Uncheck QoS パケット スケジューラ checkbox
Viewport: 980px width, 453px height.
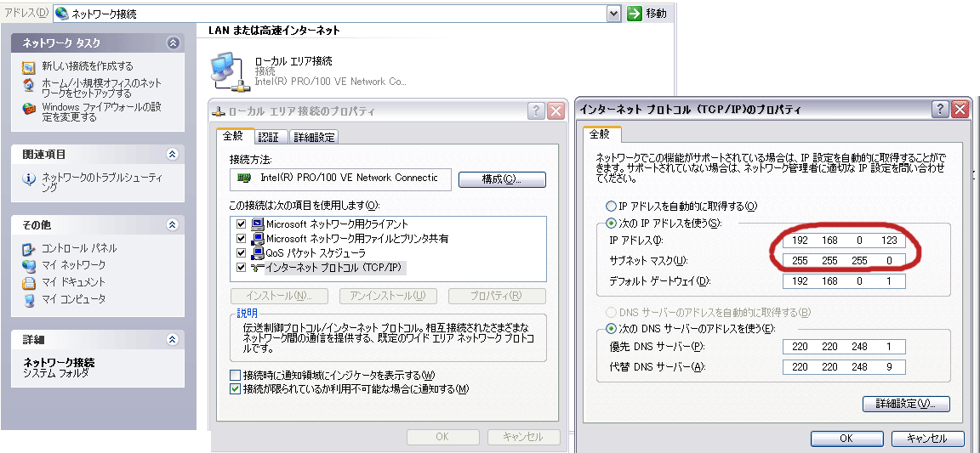[242, 253]
